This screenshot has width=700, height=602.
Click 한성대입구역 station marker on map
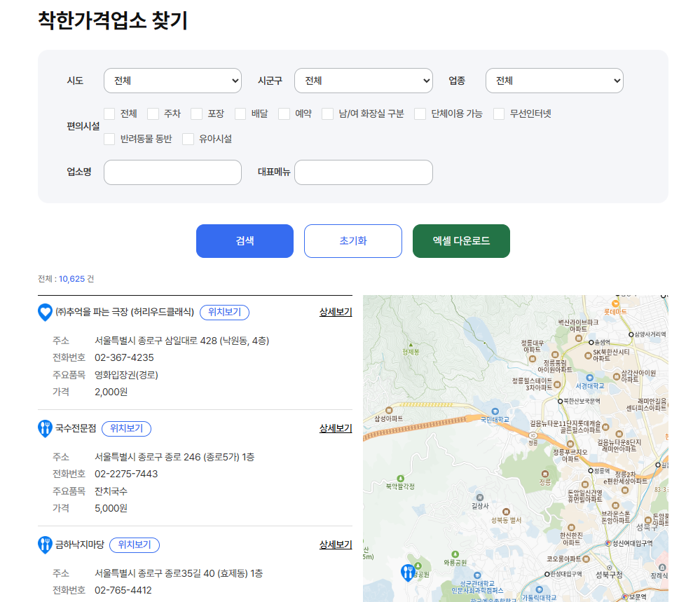547,574
